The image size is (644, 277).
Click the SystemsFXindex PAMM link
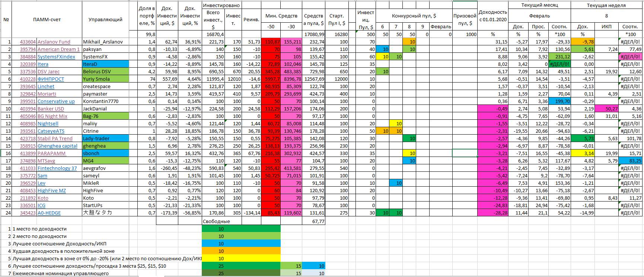tap(56, 57)
